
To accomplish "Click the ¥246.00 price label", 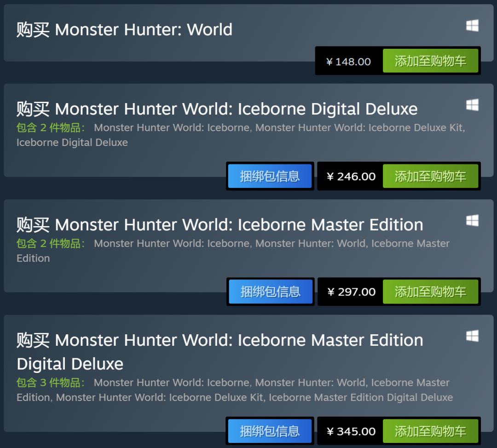I will click(x=351, y=176).
